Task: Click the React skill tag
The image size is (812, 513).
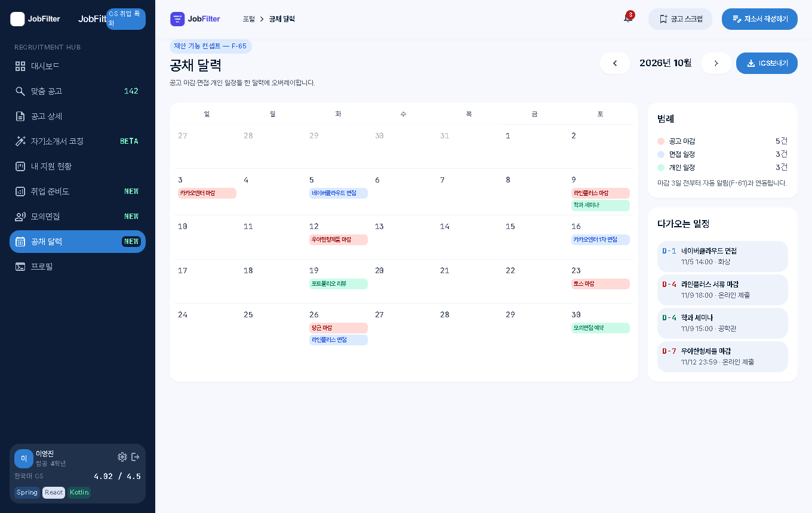Action: [54, 493]
